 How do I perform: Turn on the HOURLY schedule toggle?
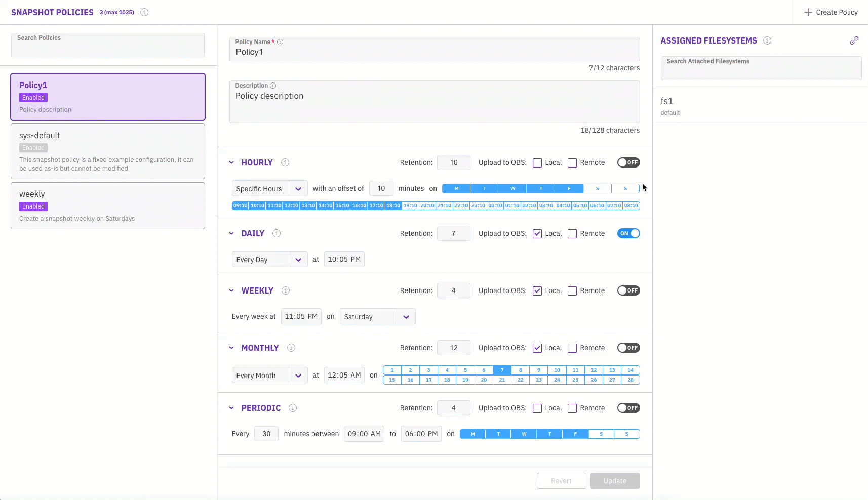click(x=628, y=162)
